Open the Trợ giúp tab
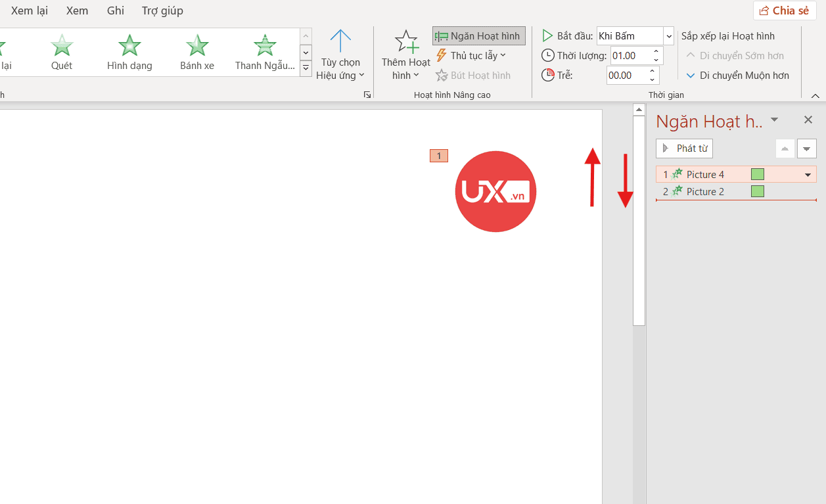826x504 pixels. [162, 11]
